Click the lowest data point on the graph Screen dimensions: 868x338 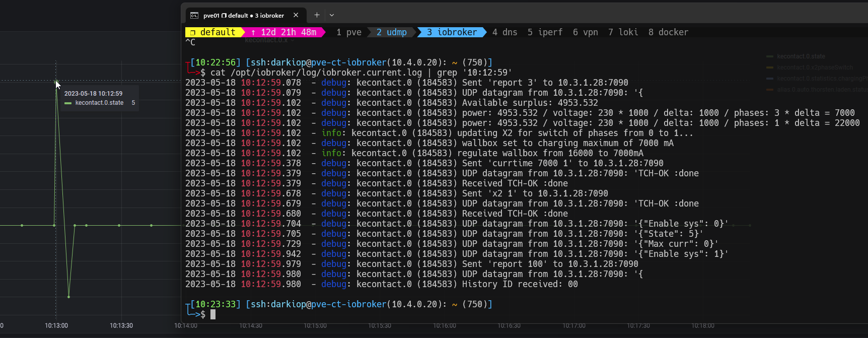[x=68, y=297]
